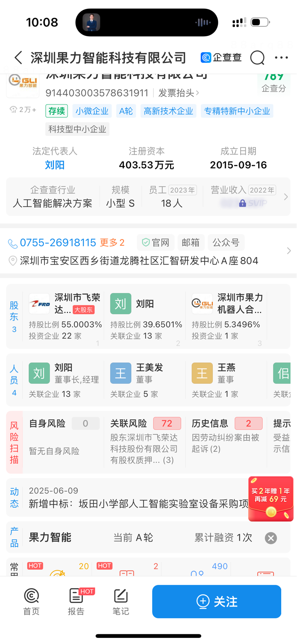Tap registered capital 403.53万元
The width and height of the screenshot is (297, 644).
click(146, 165)
